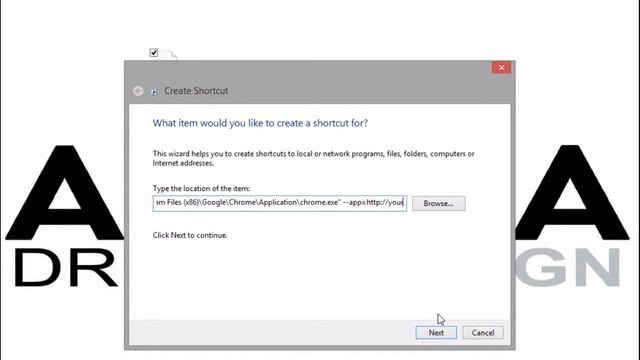Cancel the Create Shortcut wizard
Viewport: 640px width, 360px height.
point(483,333)
